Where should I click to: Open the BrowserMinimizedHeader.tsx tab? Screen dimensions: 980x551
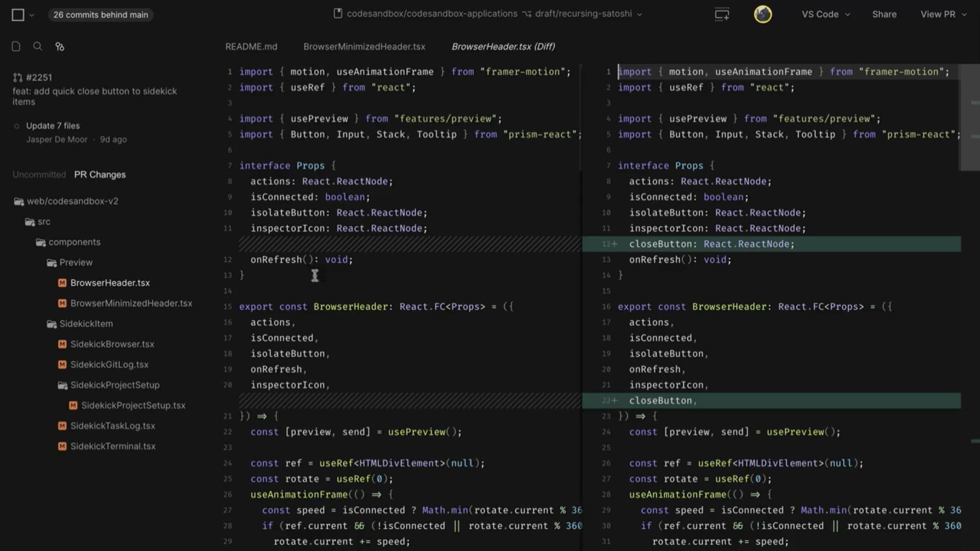pyautogui.click(x=364, y=46)
